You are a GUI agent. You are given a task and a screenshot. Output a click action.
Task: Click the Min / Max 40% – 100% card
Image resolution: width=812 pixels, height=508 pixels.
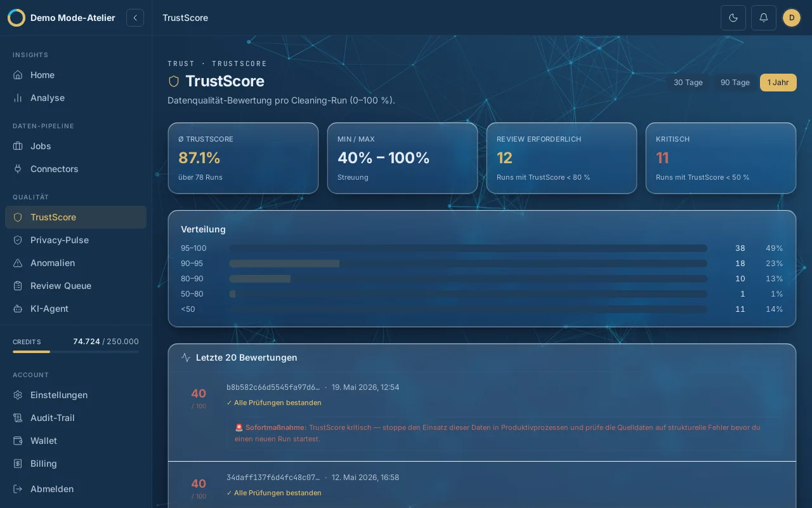click(402, 158)
